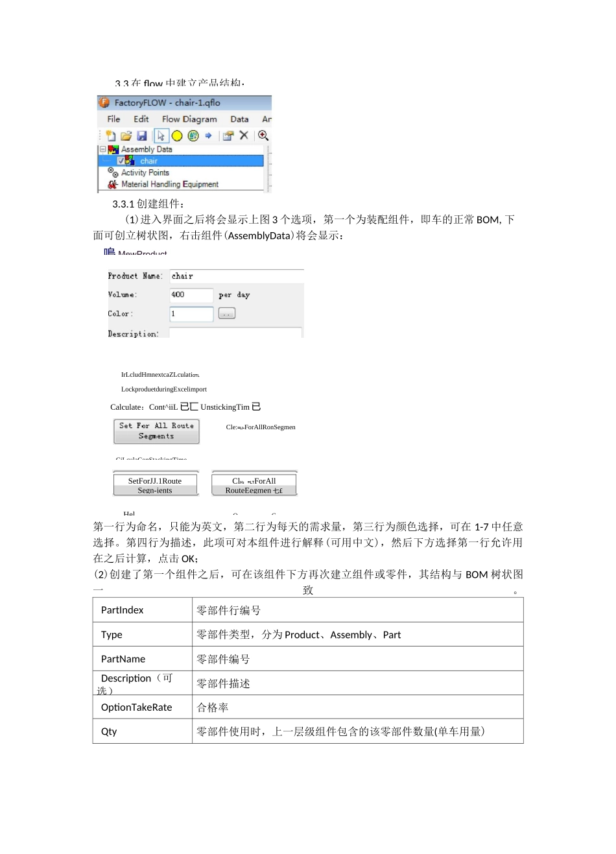Collapse the Assembly Data tree node
The image size is (616, 854).
[102, 149]
